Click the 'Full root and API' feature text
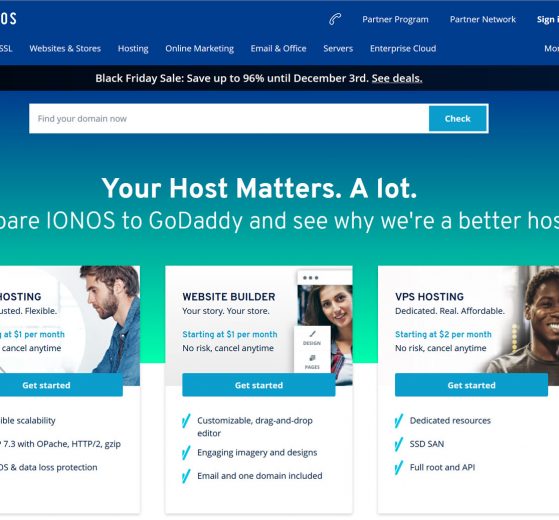 (442, 467)
